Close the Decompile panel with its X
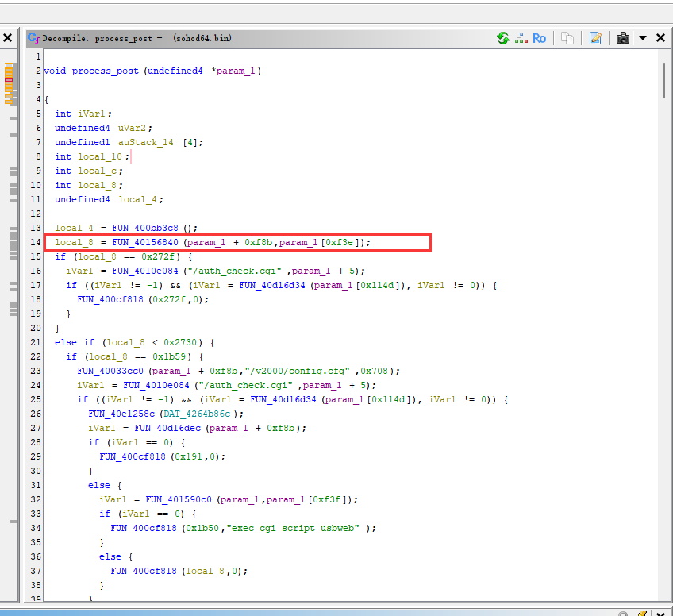 point(660,38)
